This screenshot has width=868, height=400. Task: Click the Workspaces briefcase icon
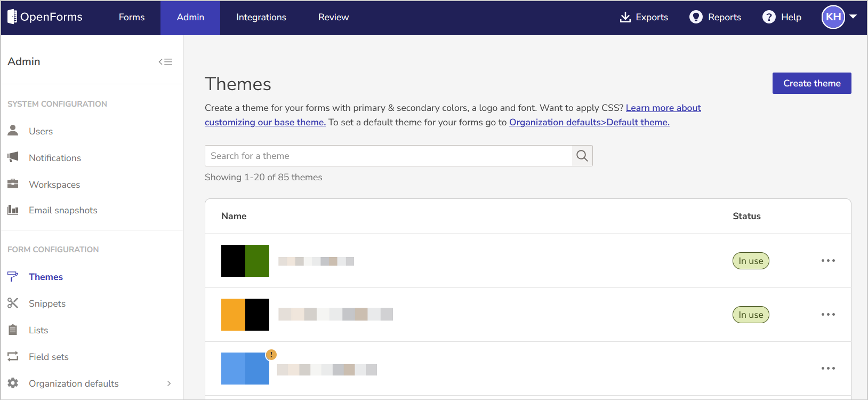[x=13, y=184]
